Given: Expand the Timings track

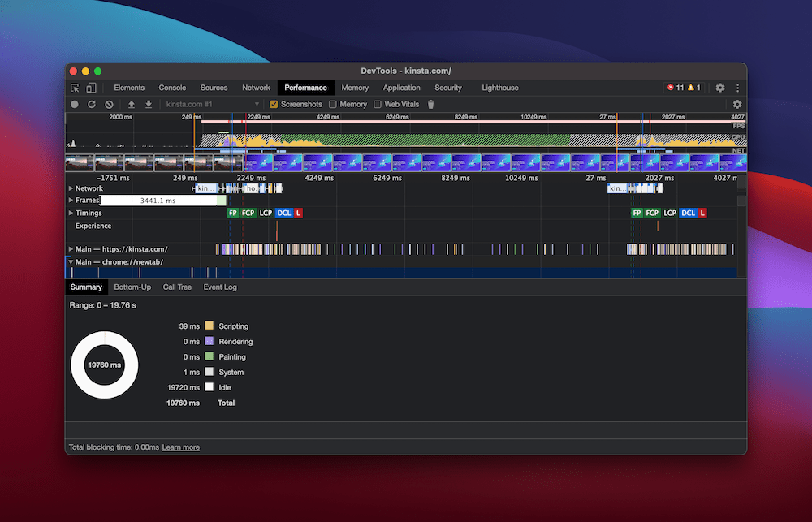Looking at the screenshot, I should (x=71, y=214).
